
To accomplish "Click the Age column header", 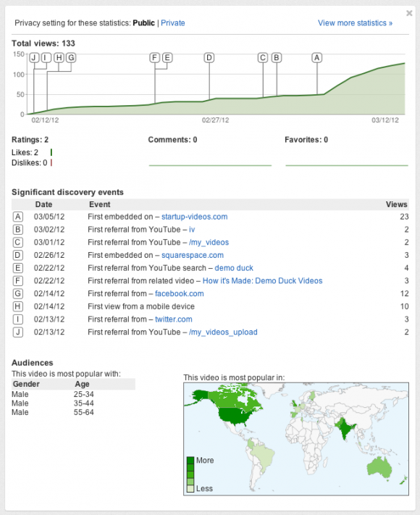I will [x=82, y=384].
